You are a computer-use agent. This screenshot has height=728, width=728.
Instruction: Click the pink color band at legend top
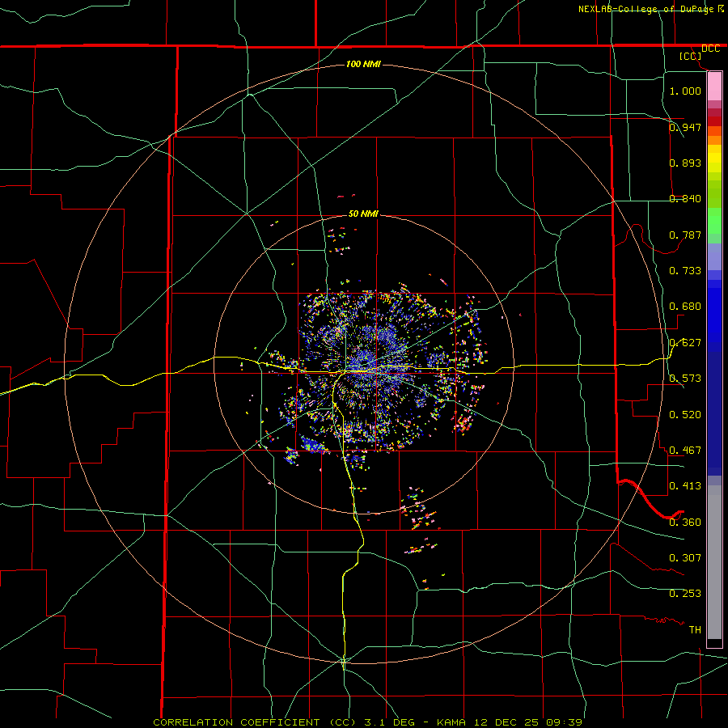(714, 86)
